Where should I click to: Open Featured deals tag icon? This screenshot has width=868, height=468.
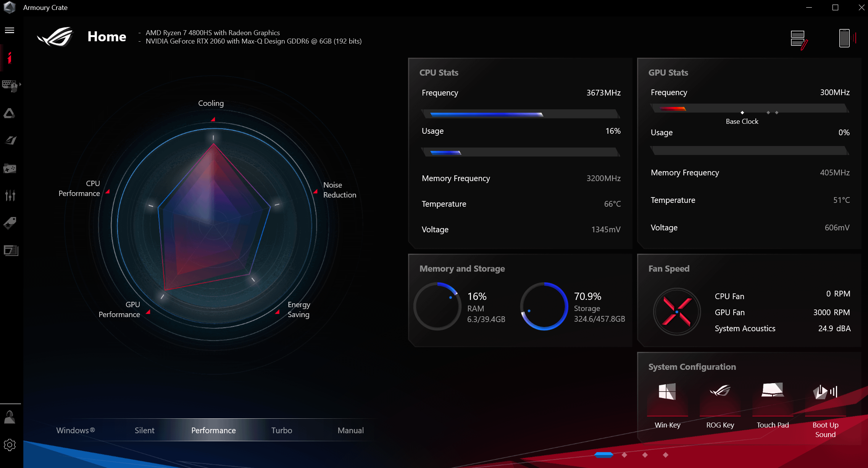10,223
